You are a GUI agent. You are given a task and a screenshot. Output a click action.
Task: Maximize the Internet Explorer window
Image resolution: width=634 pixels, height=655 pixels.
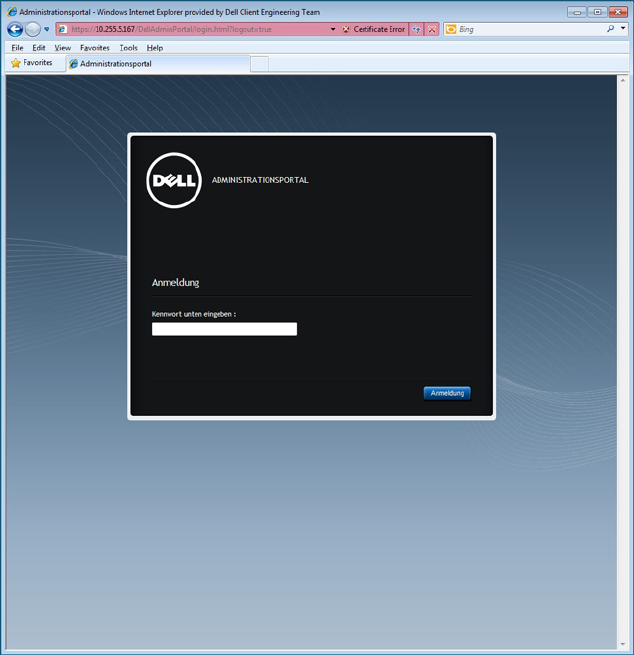(597, 12)
